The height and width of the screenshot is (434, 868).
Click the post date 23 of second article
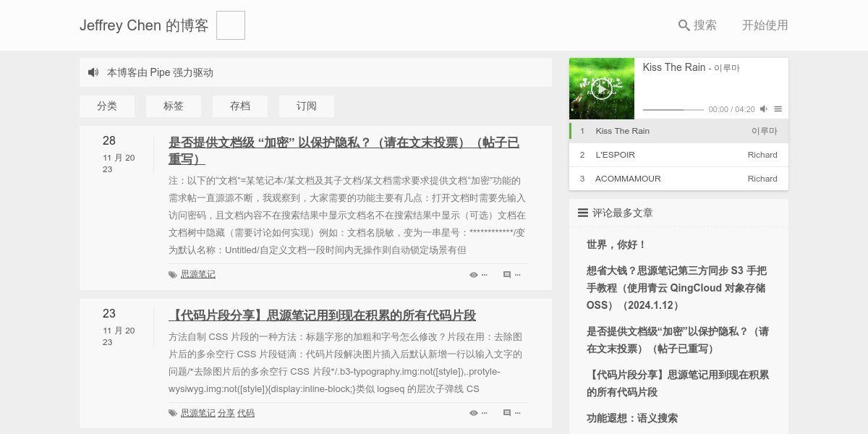pos(109,314)
